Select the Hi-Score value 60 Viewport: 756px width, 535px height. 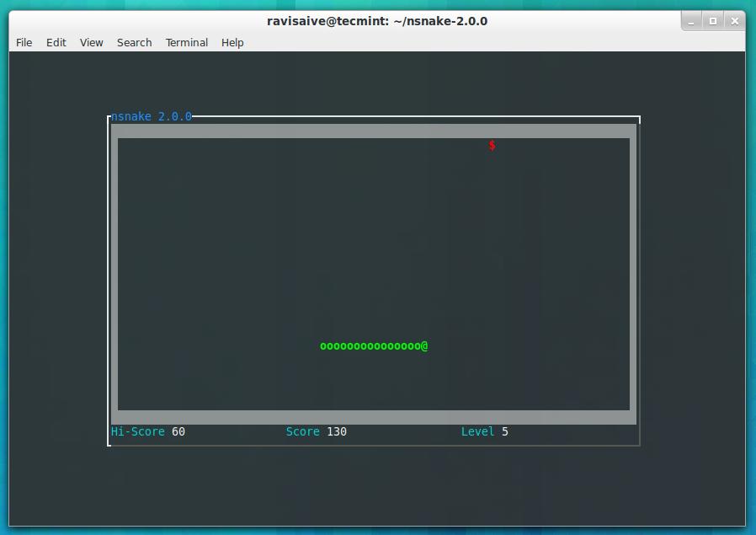click(x=178, y=431)
